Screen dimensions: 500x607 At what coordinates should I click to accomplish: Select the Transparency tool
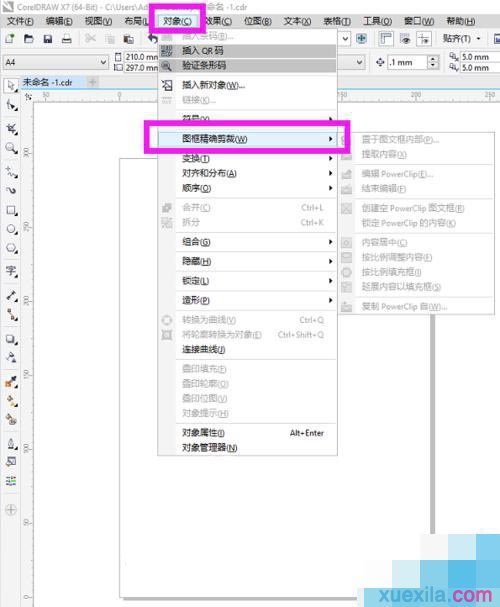point(11,357)
